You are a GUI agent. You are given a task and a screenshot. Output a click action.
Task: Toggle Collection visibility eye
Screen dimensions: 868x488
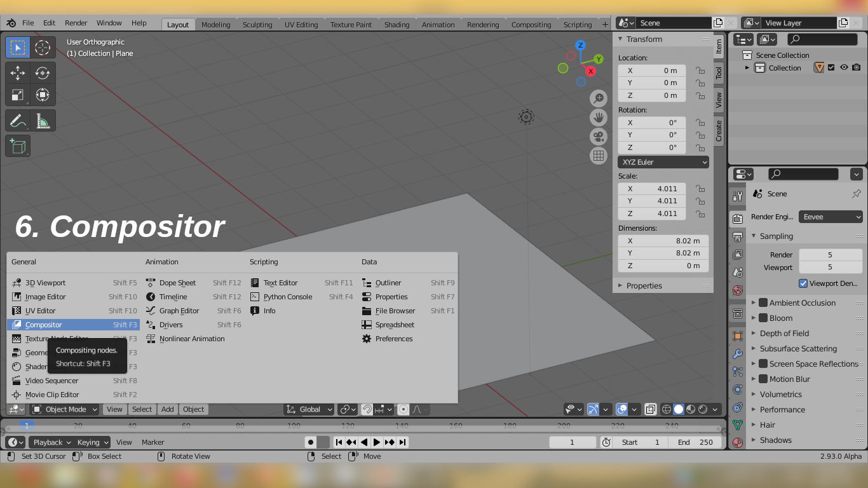[844, 67]
